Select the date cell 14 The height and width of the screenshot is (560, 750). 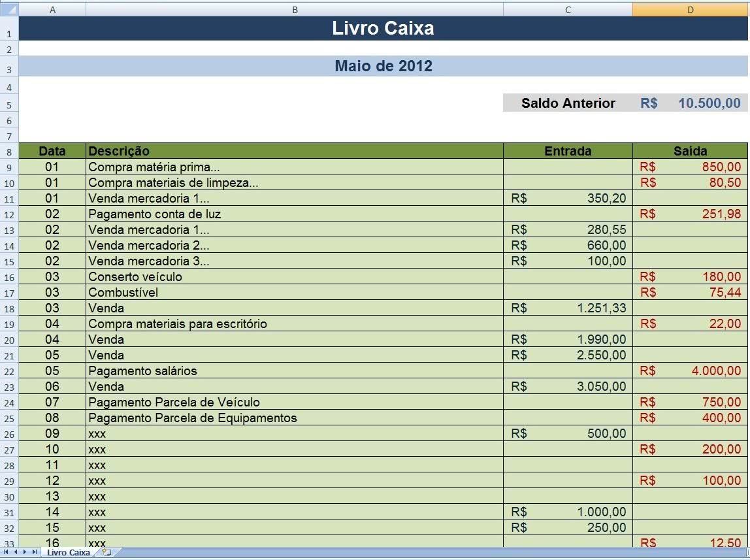(53, 512)
